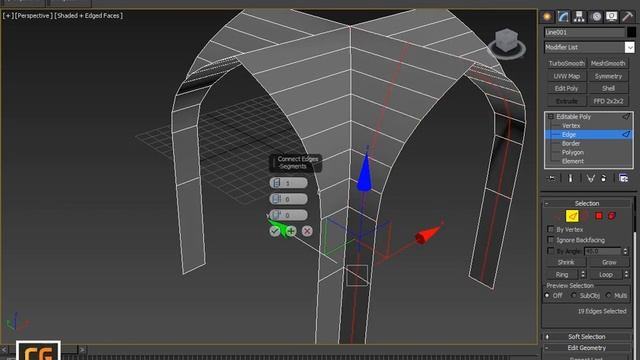Click the Pin Stack icon
This screenshot has width=640, height=360.
552,178
